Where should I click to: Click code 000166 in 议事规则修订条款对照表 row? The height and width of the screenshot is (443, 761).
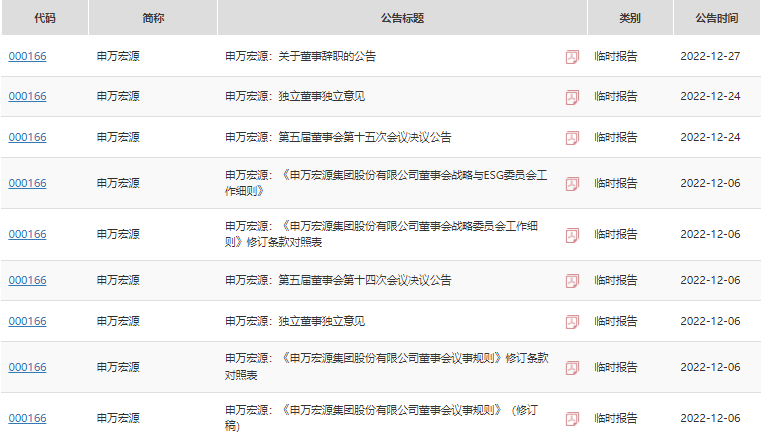(x=28, y=367)
